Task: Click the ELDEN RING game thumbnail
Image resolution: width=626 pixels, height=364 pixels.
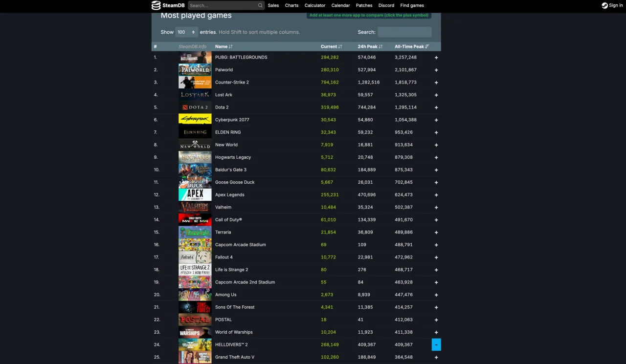Action: coord(195,132)
